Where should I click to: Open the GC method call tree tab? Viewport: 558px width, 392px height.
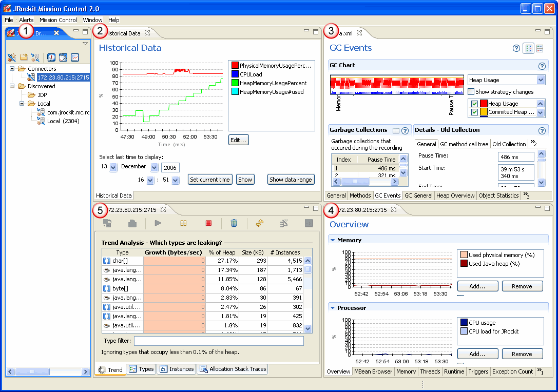coord(464,144)
